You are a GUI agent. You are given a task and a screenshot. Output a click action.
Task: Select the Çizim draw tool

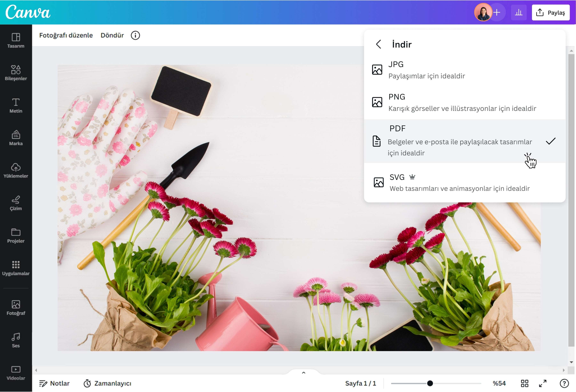click(16, 203)
